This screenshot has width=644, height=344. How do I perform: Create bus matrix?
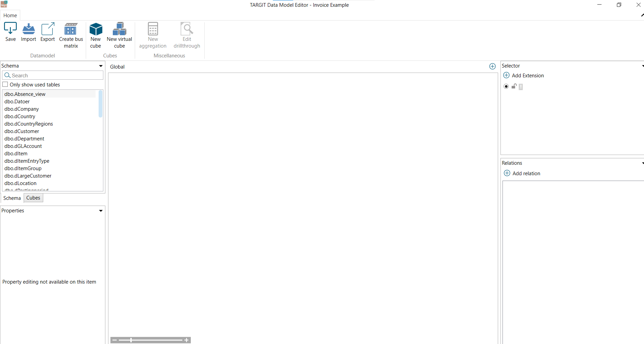(71, 35)
